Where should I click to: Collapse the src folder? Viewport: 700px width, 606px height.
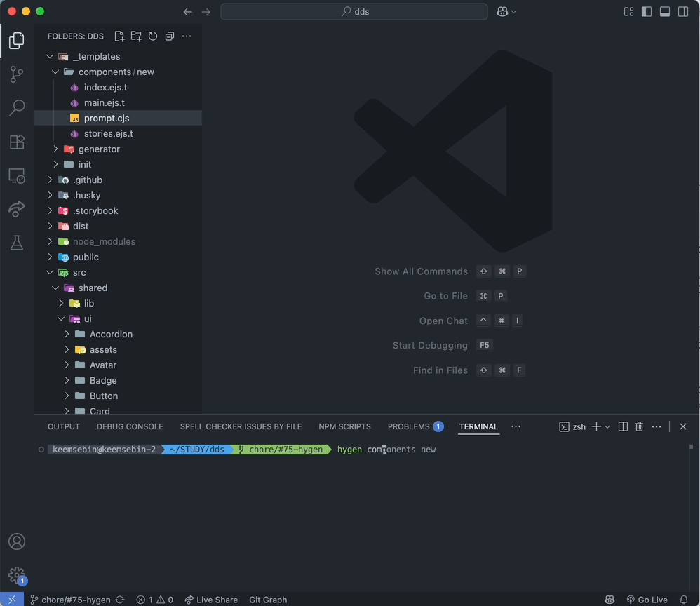click(50, 272)
